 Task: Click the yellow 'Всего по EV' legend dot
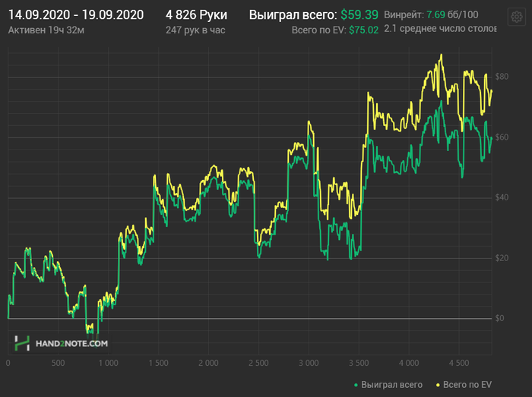438,385
